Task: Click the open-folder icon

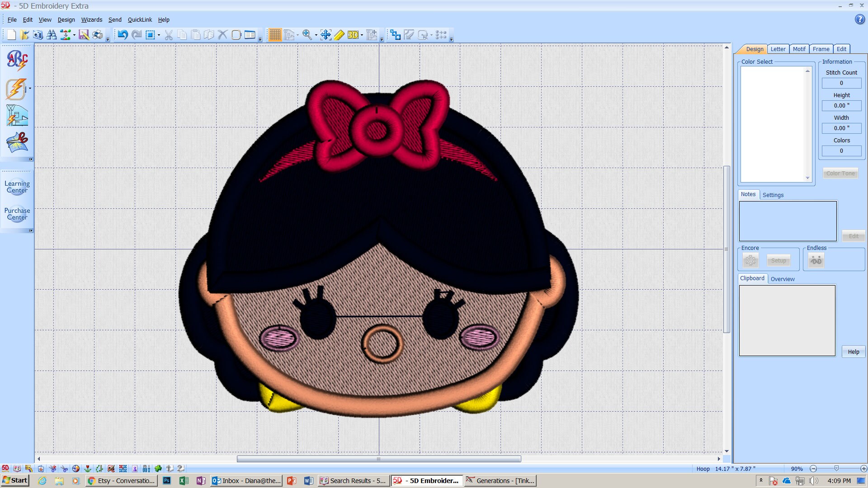Action: (24, 35)
